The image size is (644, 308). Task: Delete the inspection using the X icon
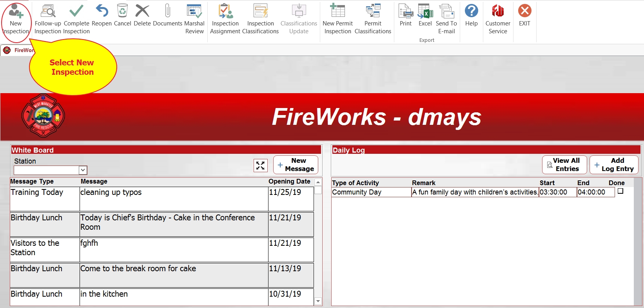(x=142, y=16)
